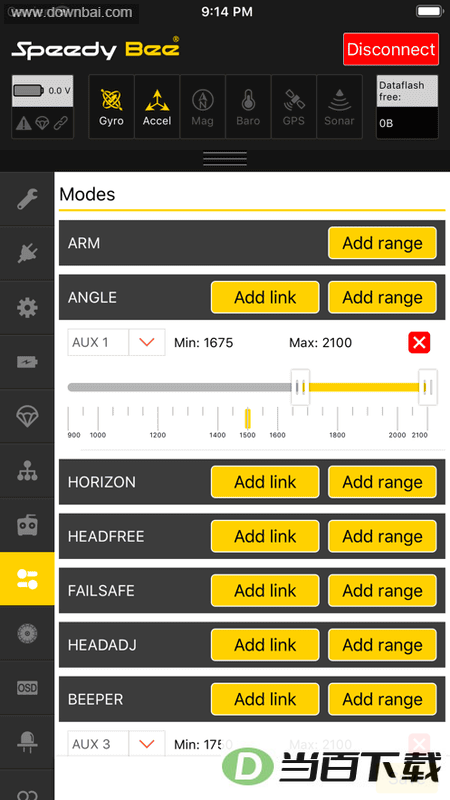Tap the Gyro sensor indicator
This screenshot has width=450, height=800.
point(111,107)
